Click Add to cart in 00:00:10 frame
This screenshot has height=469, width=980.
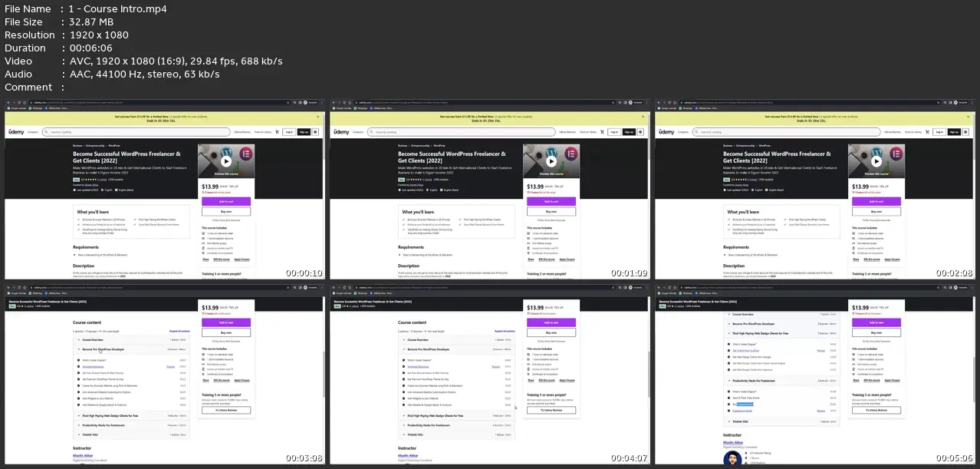click(x=226, y=201)
